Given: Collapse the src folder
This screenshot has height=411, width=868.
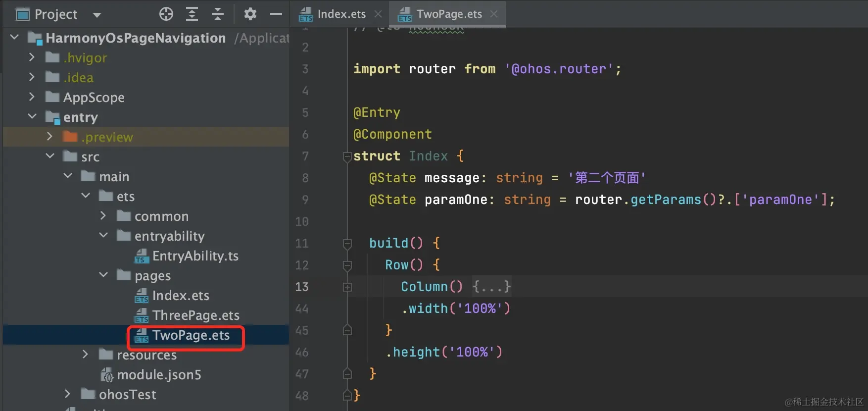Looking at the screenshot, I should click(x=50, y=156).
